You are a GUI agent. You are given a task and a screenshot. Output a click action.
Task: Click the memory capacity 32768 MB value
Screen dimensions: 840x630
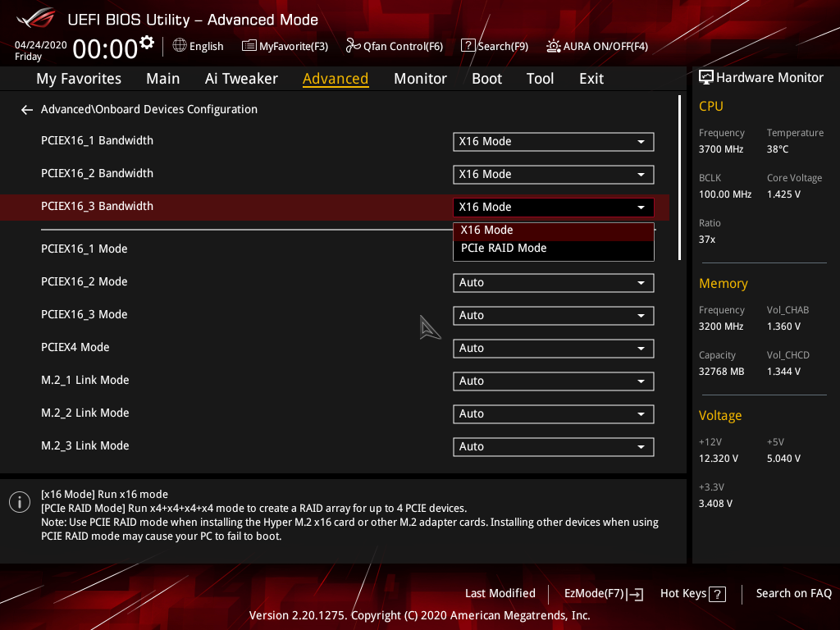pos(721,372)
